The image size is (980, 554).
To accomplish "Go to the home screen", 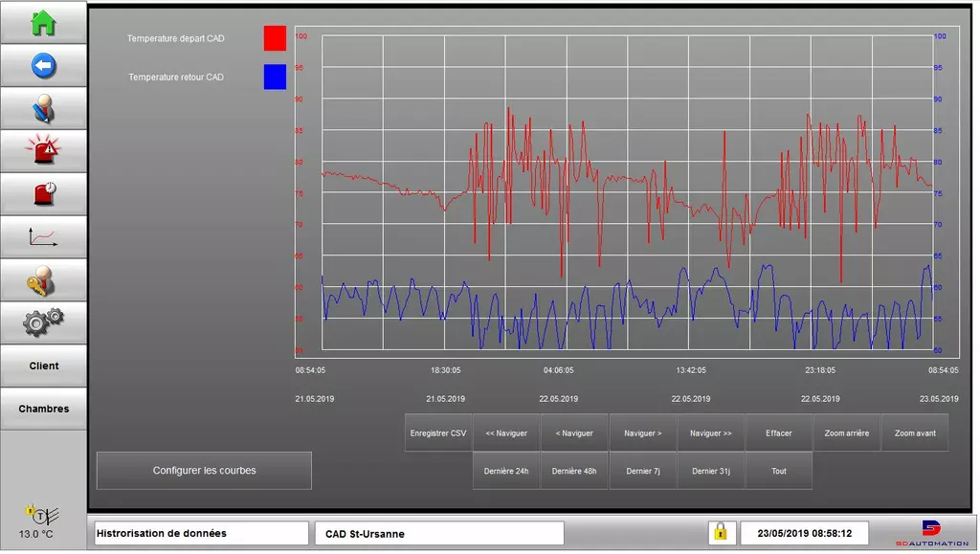I will tap(43, 23).
